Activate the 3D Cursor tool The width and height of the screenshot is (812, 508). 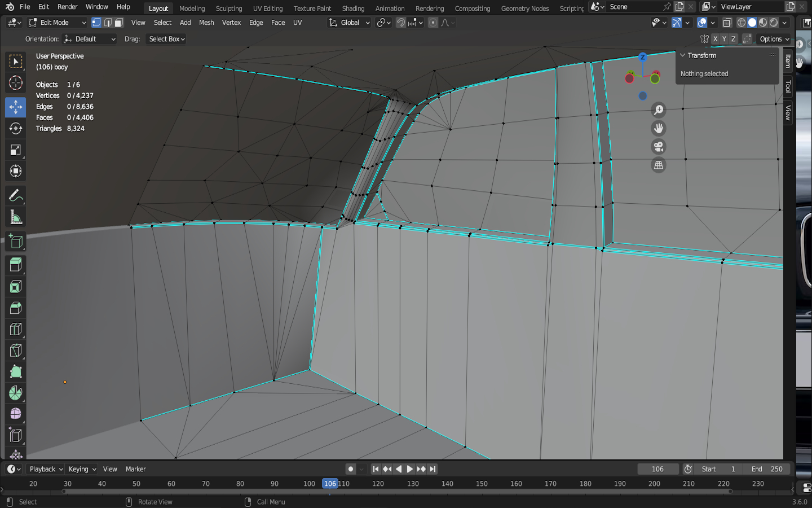point(16,83)
